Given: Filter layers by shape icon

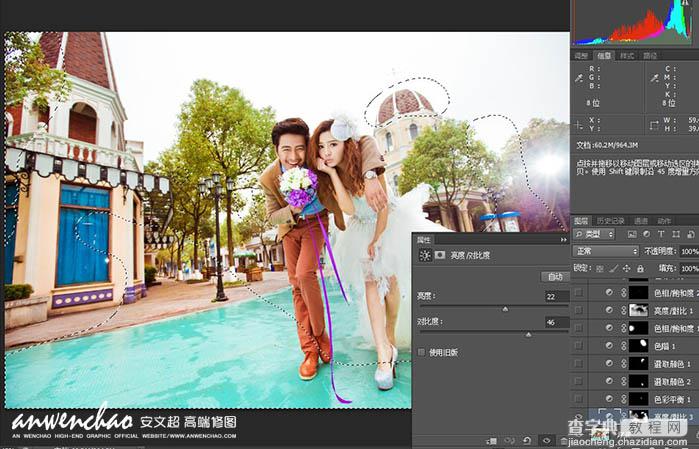Looking at the screenshot, I should tap(676, 234).
